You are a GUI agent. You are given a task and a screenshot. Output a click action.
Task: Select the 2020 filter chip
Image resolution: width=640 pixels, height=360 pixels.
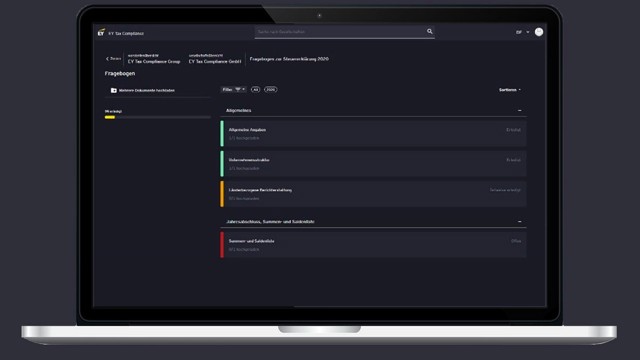[271, 89]
